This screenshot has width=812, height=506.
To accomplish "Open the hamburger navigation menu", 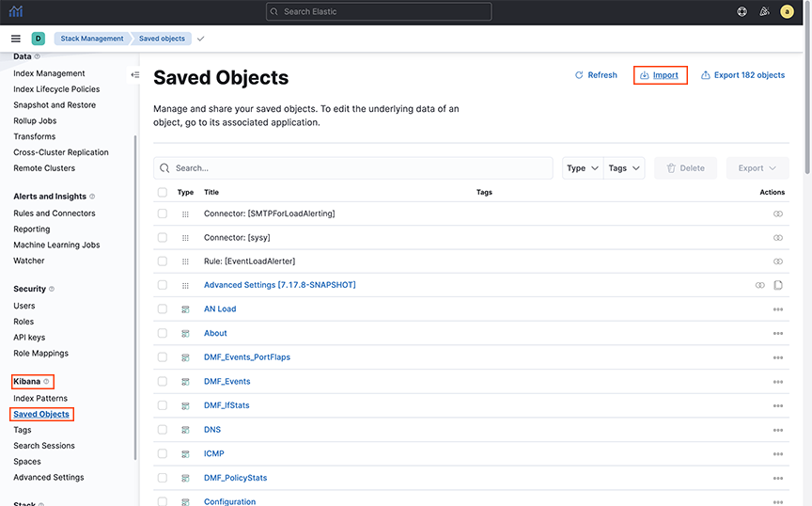I will 16,39.
